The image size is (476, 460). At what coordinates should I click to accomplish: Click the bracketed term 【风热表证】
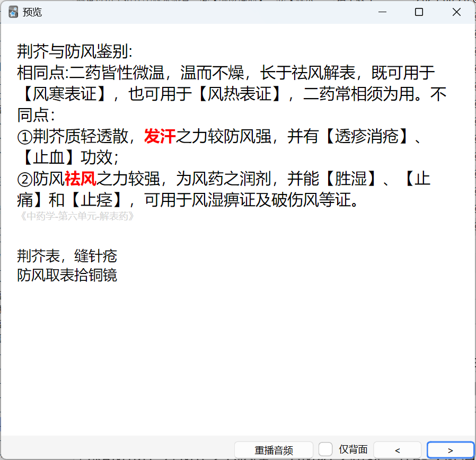(240, 94)
